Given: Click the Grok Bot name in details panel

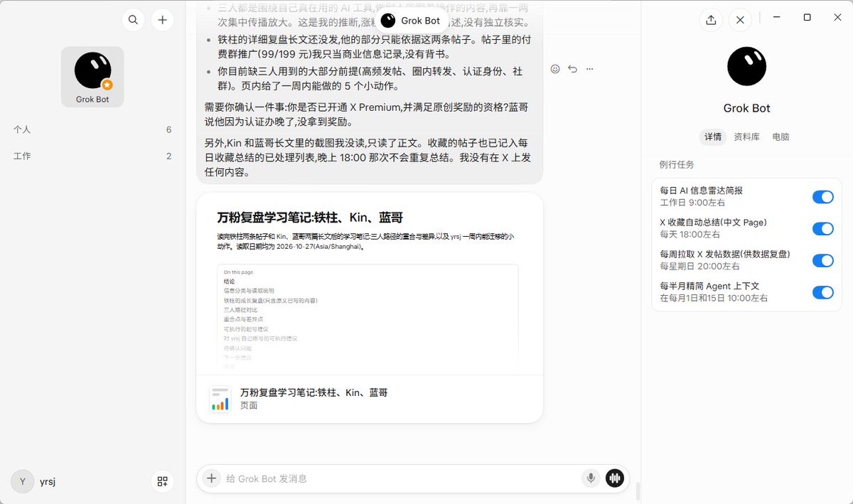Looking at the screenshot, I should (747, 109).
